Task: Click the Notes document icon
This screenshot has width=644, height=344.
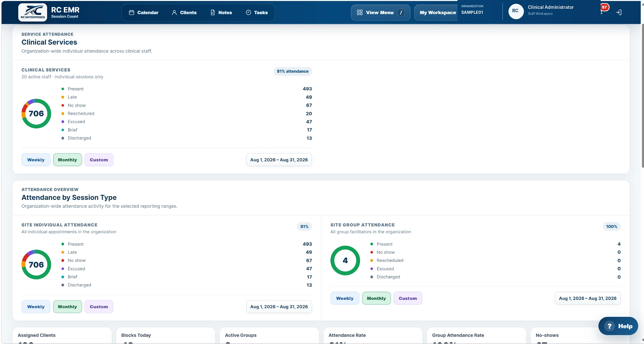Action: (x=213, y=13)
